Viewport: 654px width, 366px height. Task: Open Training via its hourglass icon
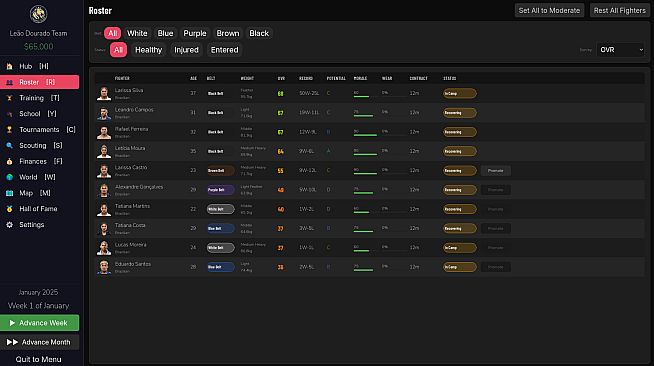click(x=10, y=98)
